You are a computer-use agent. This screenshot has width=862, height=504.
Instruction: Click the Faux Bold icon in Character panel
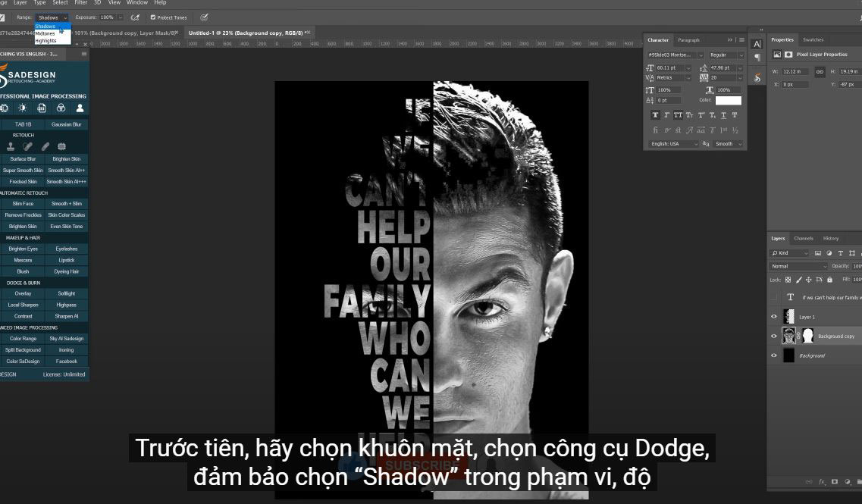pos(655,115)
